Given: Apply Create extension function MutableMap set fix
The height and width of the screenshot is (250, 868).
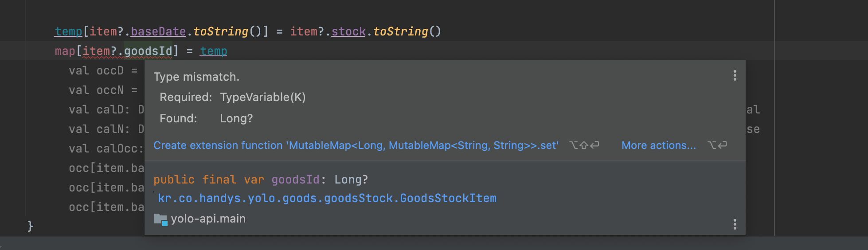Looking at the screenshot, I should [356, 145].
